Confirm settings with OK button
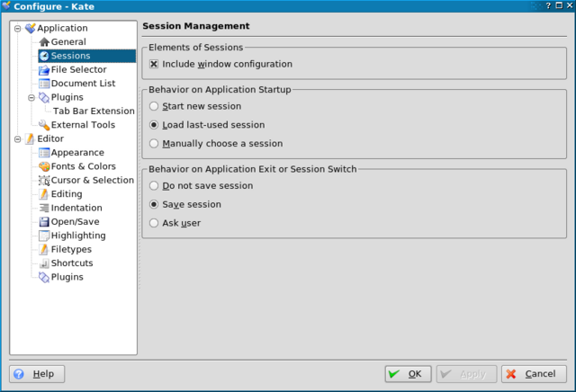This screenshot has height=392, width=576. click(x=408, y=374)
